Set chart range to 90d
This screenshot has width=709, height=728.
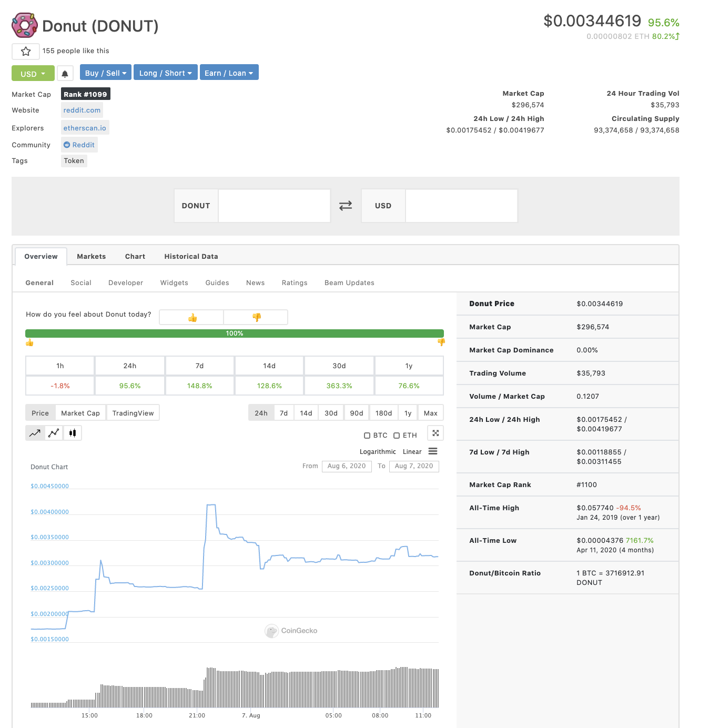pyautogui.click(x=357, y=413)
